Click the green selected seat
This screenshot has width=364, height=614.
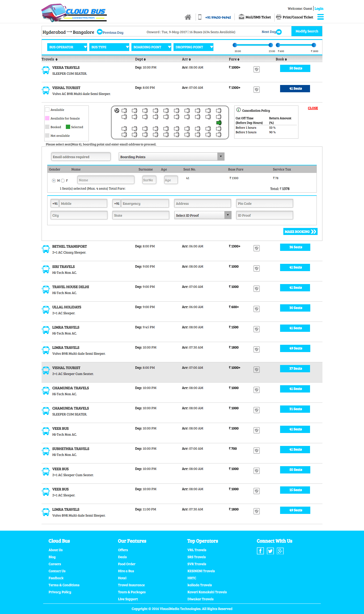219,123
